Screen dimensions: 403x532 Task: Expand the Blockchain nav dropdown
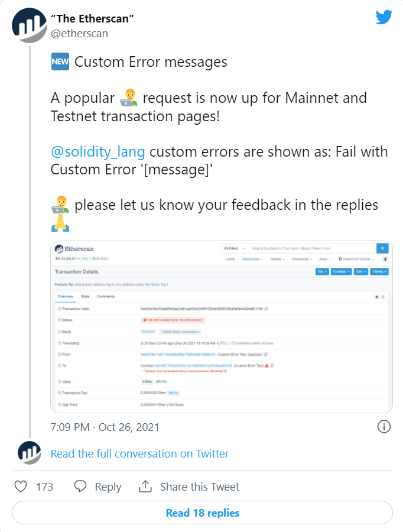[252, 259]
